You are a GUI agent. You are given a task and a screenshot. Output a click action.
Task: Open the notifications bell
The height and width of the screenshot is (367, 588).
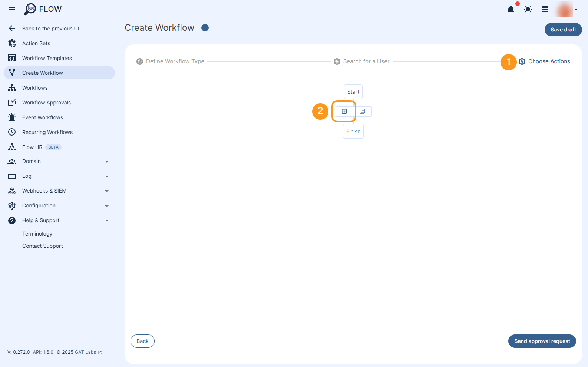[511, 10]
